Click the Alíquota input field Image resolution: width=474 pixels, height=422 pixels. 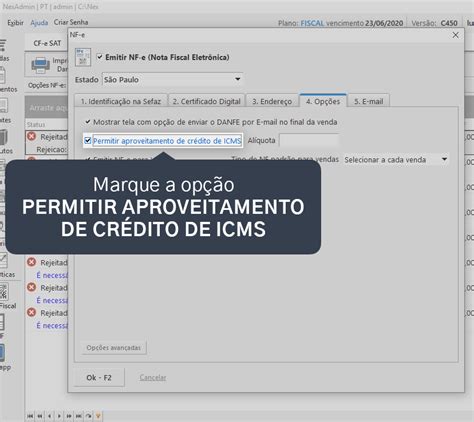309,140
